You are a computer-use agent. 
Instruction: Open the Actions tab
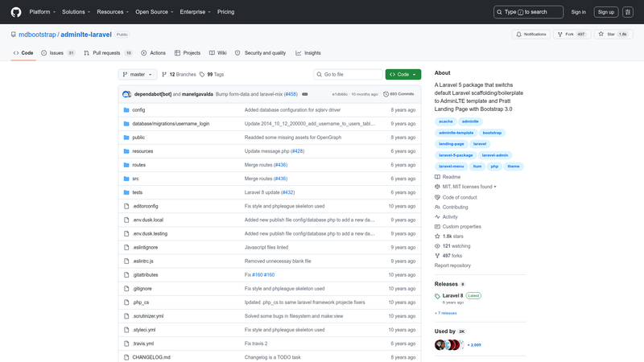(x=153, y=53)
